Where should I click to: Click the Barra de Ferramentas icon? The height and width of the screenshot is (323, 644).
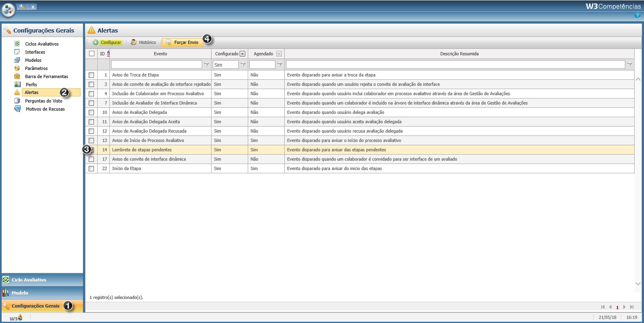point(17,76)
